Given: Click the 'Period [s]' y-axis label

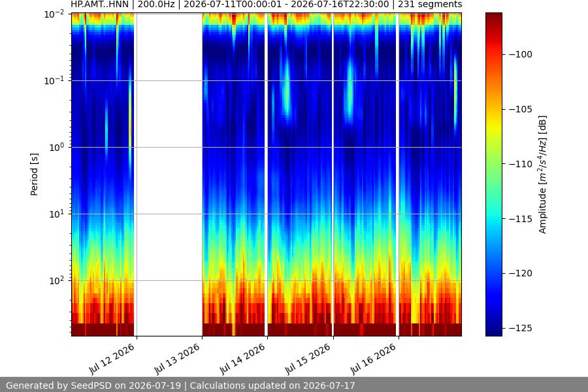Looking at the screenshot, I should [34, 174].
